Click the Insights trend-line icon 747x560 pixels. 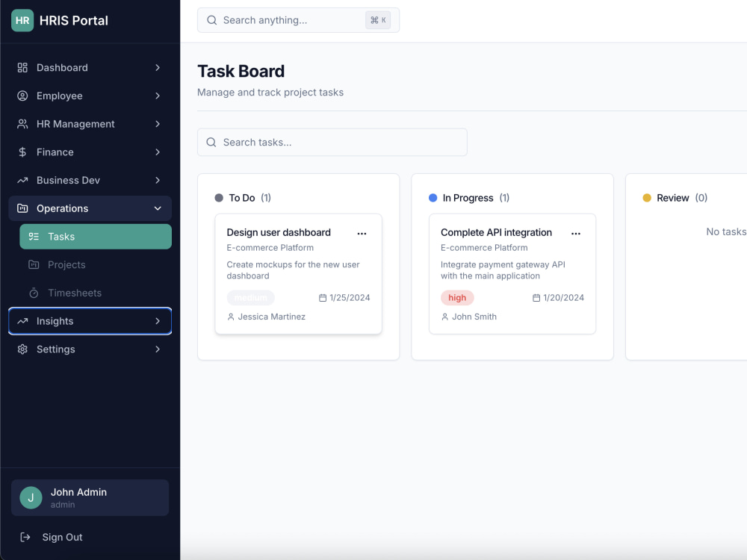22,321
